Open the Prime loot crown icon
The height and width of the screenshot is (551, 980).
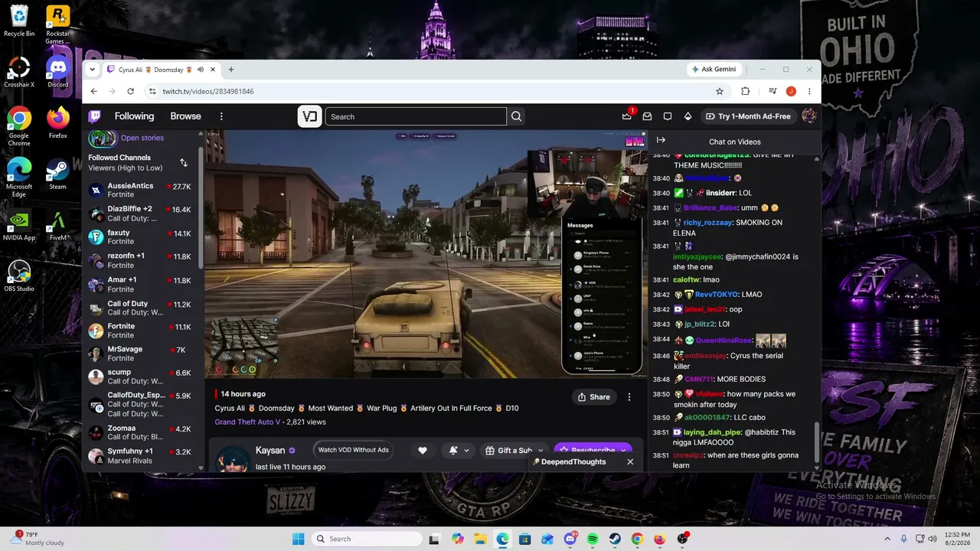627,116
